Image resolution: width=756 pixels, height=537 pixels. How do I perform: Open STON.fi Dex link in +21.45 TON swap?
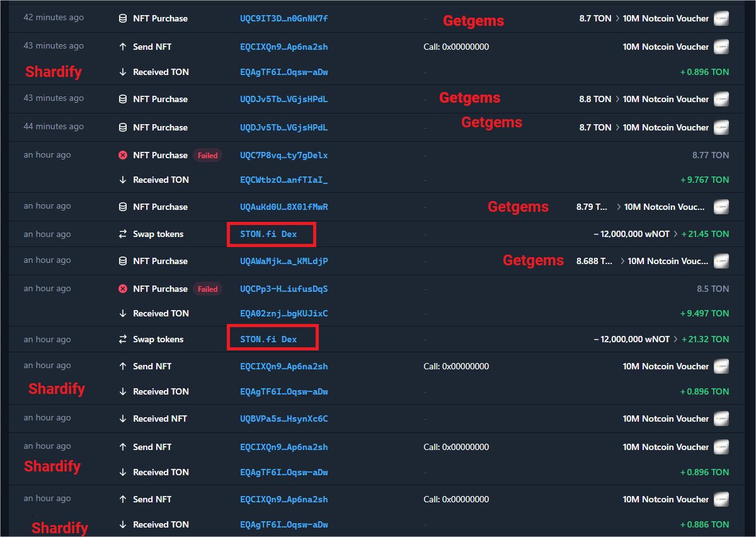click(x=268, y=234)
